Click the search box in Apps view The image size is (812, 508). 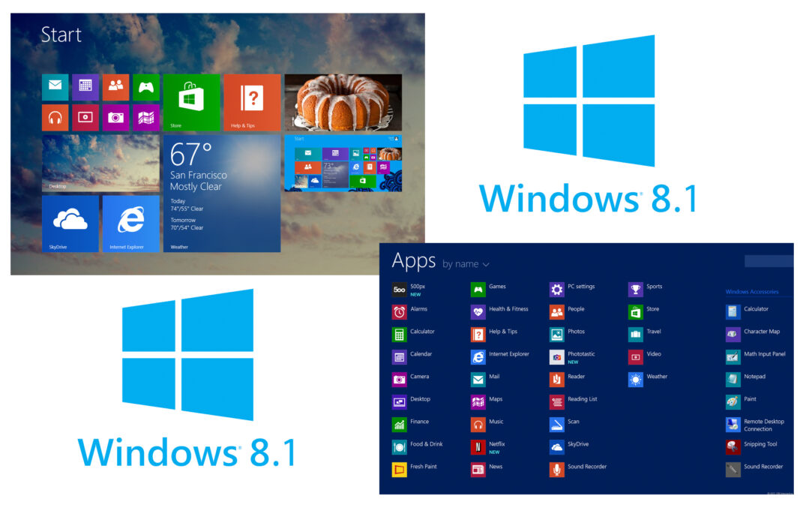[x=768, y=261]
